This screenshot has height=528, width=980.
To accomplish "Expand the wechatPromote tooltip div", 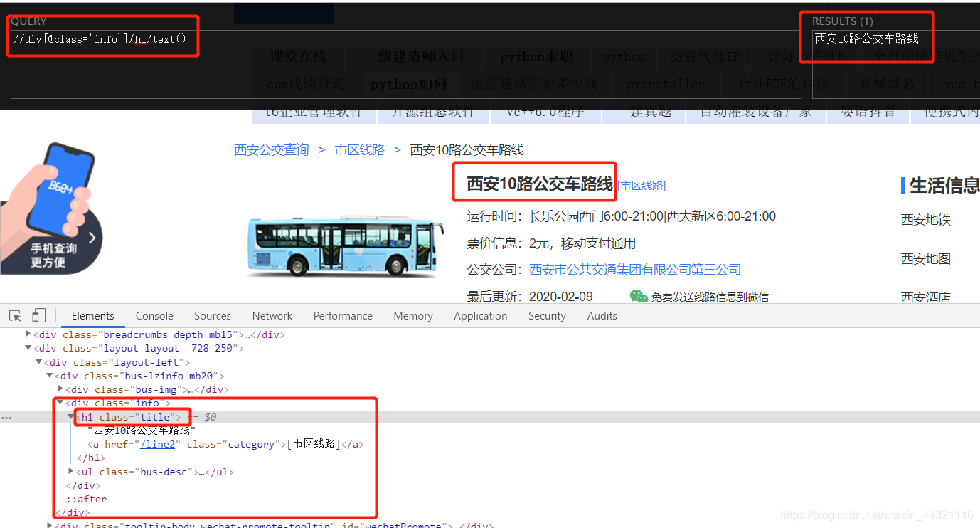I will 50,525.
